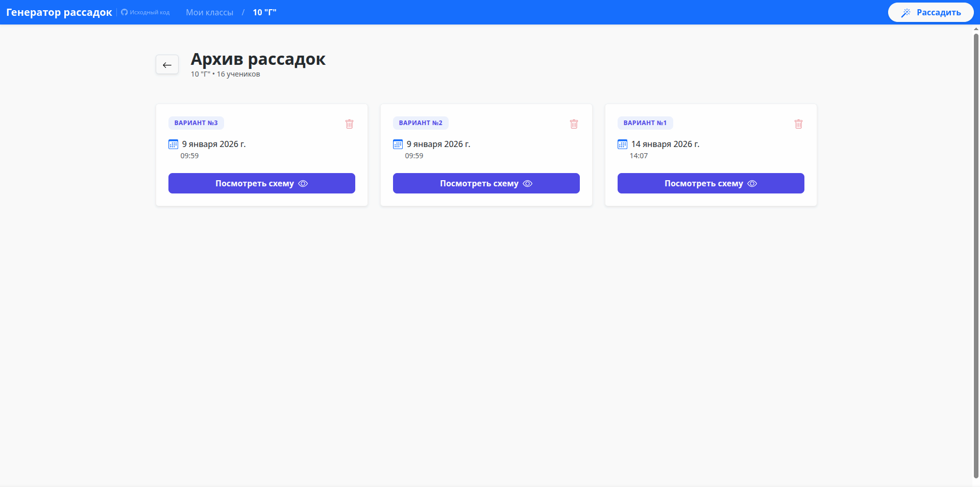Delete Вариант №2 with trash icon
This screenshot has width=980, height=487.
click(x=574, y=124)
